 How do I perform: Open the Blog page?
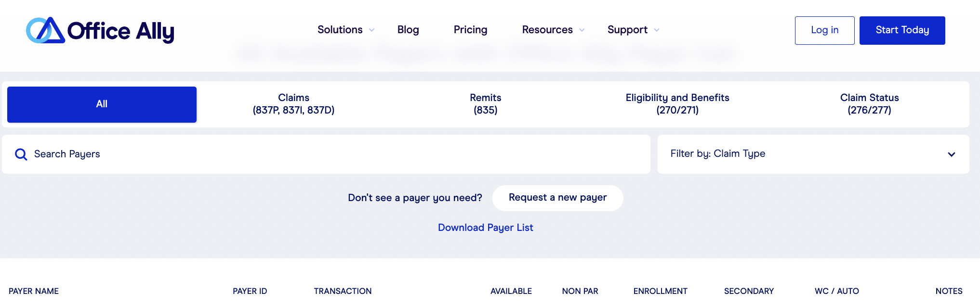click(x=408, y=30)
